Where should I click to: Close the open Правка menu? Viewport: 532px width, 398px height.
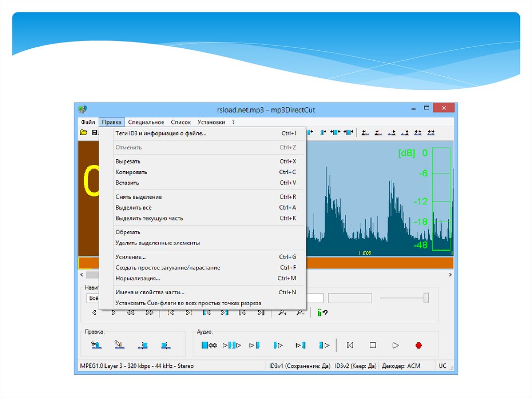click(111, 122)
